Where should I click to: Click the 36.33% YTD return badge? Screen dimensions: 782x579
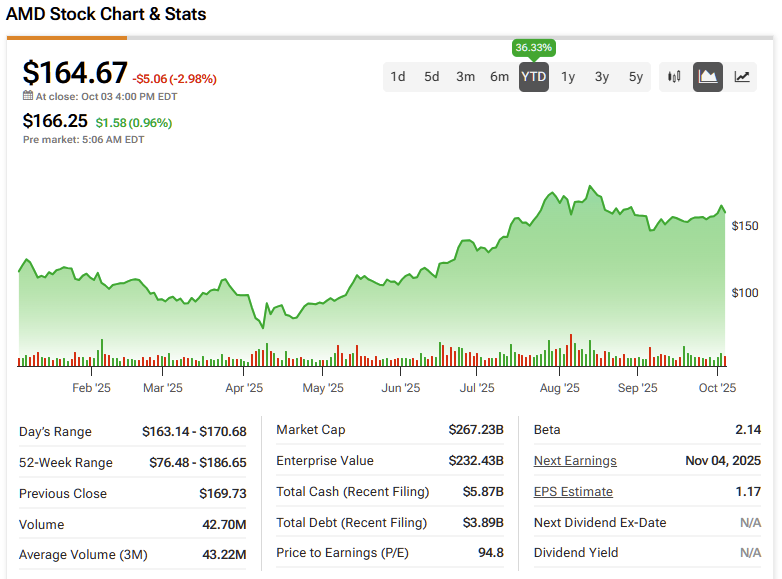click(x=534, y=48)
